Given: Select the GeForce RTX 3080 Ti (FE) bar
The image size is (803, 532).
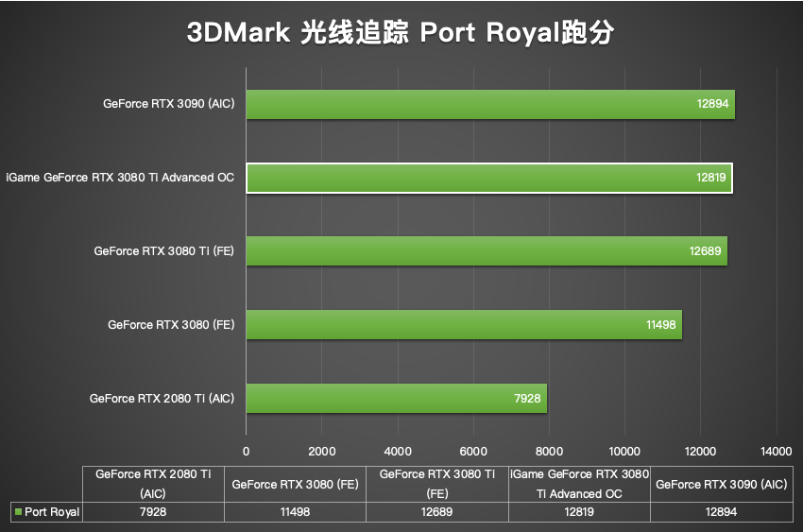Looking at the screenshot, I should (487, 251).
